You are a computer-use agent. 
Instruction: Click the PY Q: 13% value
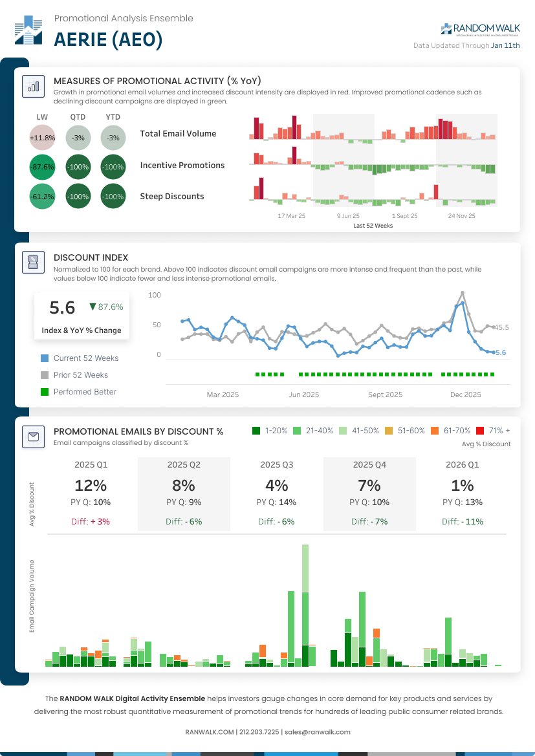coord(462,502)
